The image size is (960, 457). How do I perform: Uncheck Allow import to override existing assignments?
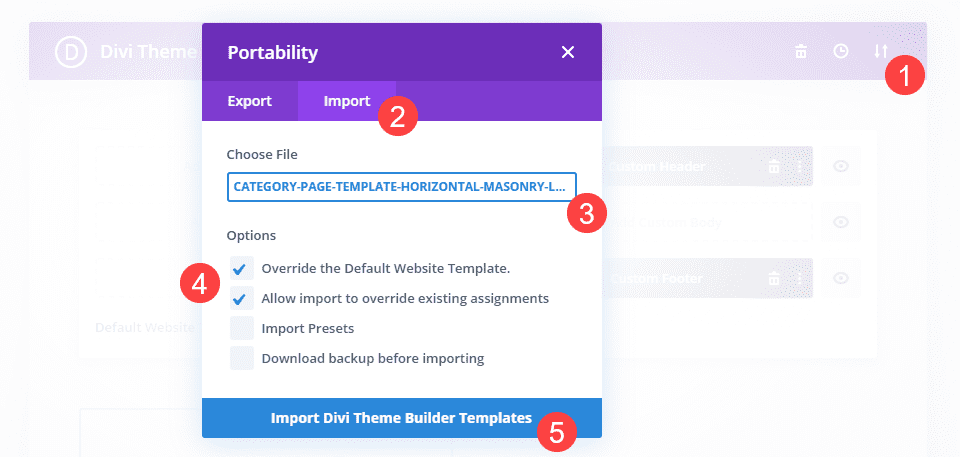pyautogui.click(x=240, y=298)
